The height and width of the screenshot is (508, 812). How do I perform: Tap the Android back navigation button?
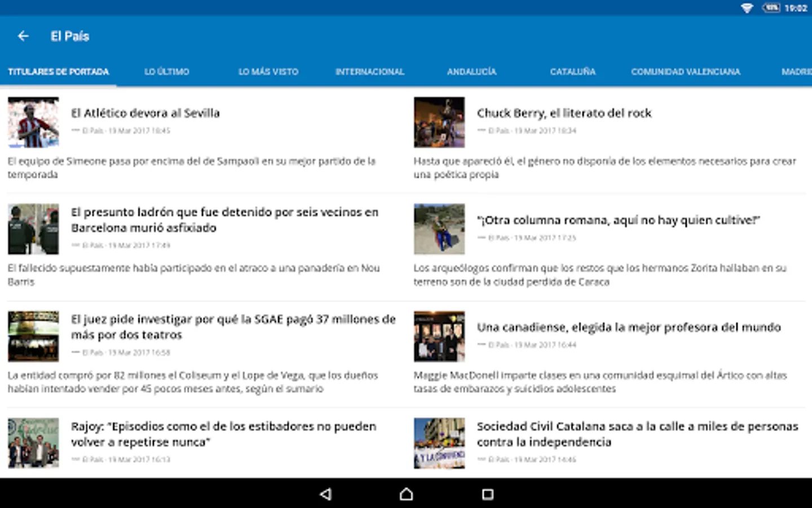[325, 494]
